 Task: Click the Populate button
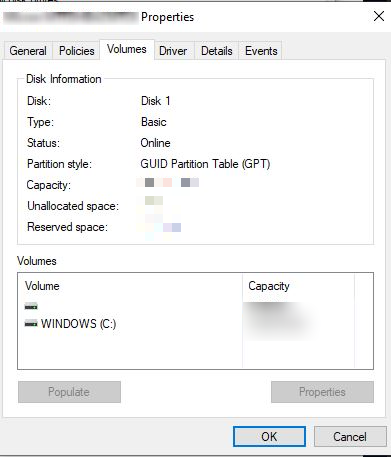click(x=69, y=392)
